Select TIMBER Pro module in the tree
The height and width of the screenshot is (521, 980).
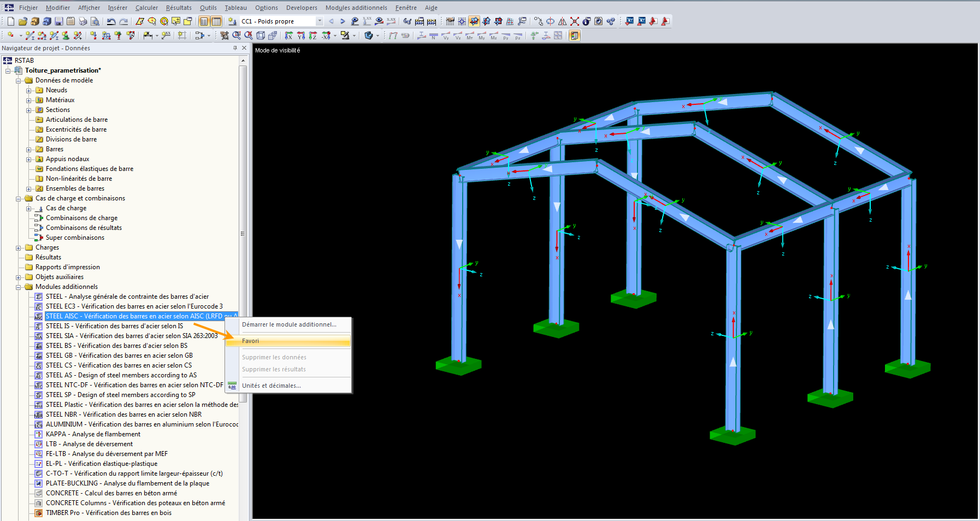(108, 513)
